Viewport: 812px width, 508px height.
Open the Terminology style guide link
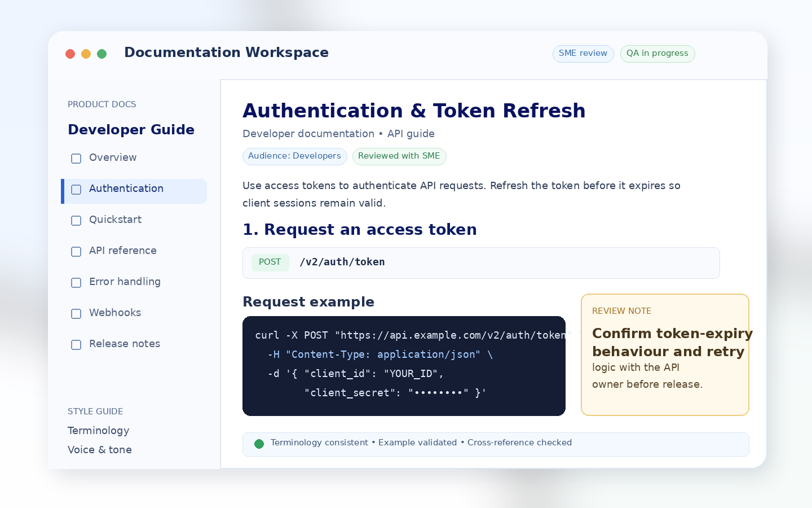click(x=99, y=431)
